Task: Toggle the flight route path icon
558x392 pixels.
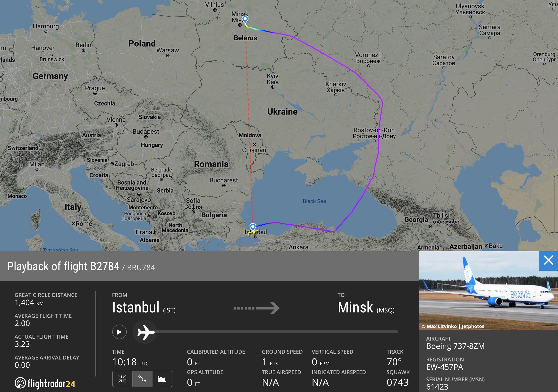Action: click(x=142, y=379)
